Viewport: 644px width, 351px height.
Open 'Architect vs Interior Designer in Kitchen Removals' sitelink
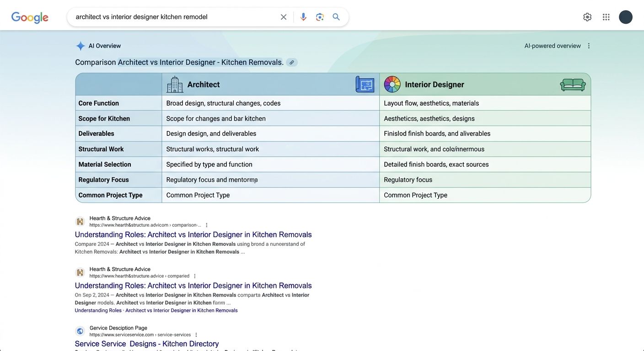click(182, 310)
